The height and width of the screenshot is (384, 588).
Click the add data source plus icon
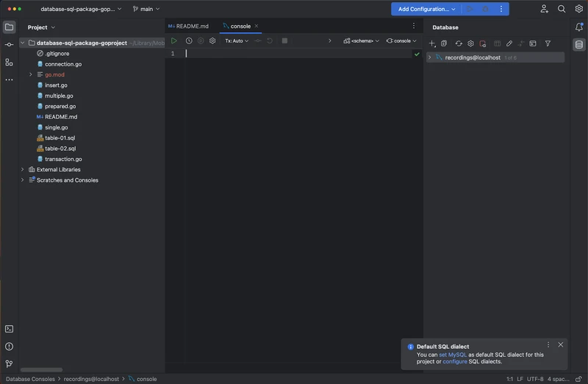(x=432, y=44)
